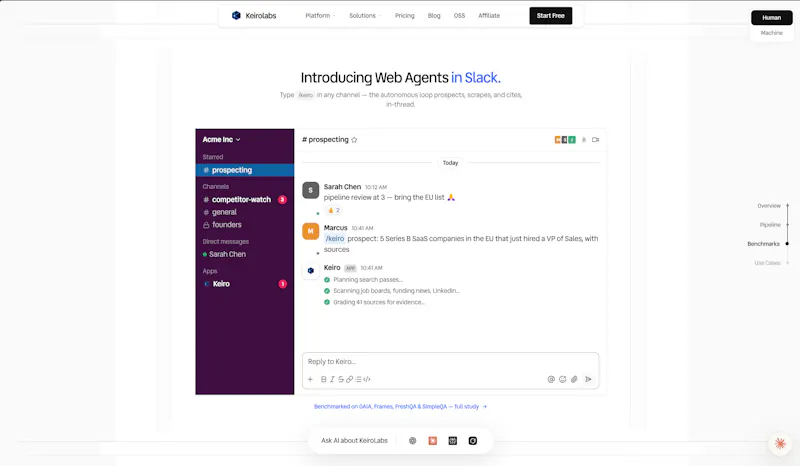Attach a file with paperclip icon
Screen dimensions: 800x466
click(x=574, y=379)
